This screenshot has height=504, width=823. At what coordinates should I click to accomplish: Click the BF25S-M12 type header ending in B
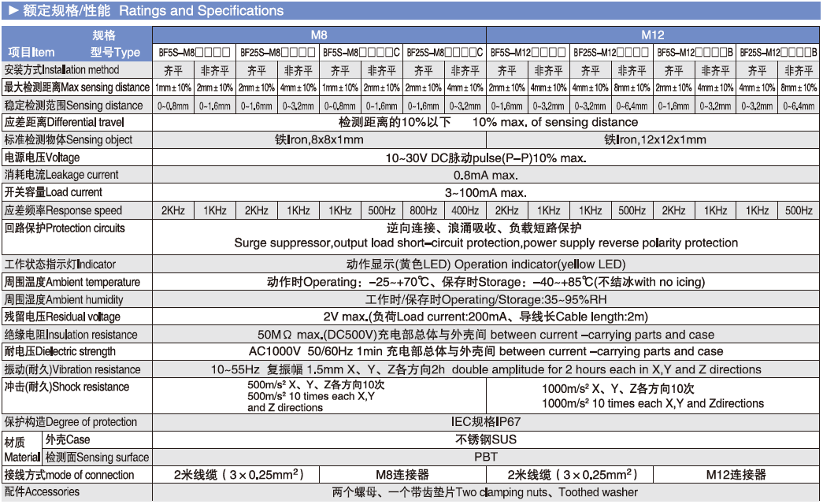[x=778, y=53]
